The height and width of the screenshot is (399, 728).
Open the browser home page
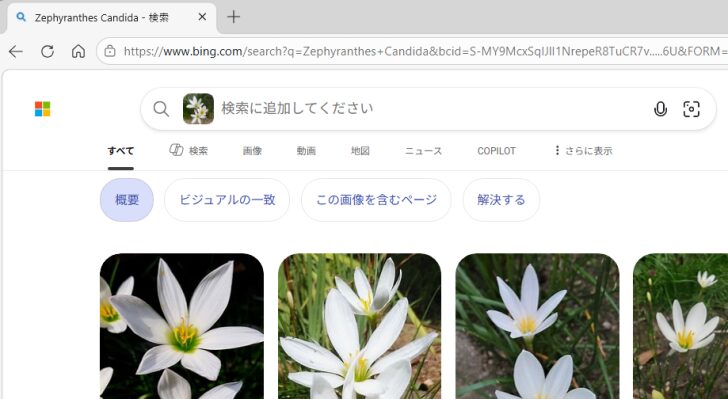pos(78,51)
